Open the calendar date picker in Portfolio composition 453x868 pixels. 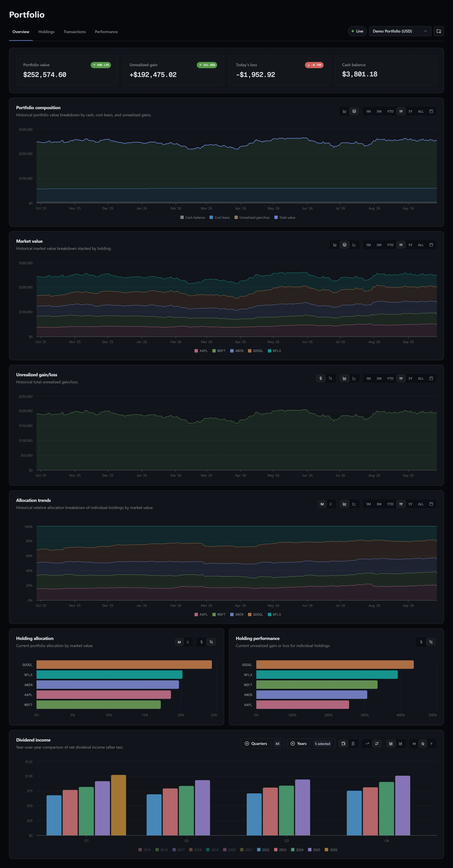tap(431, 111)
